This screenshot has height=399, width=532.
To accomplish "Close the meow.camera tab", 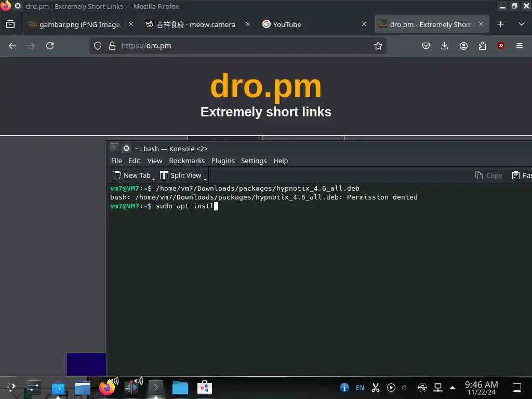I will point(248,24).
